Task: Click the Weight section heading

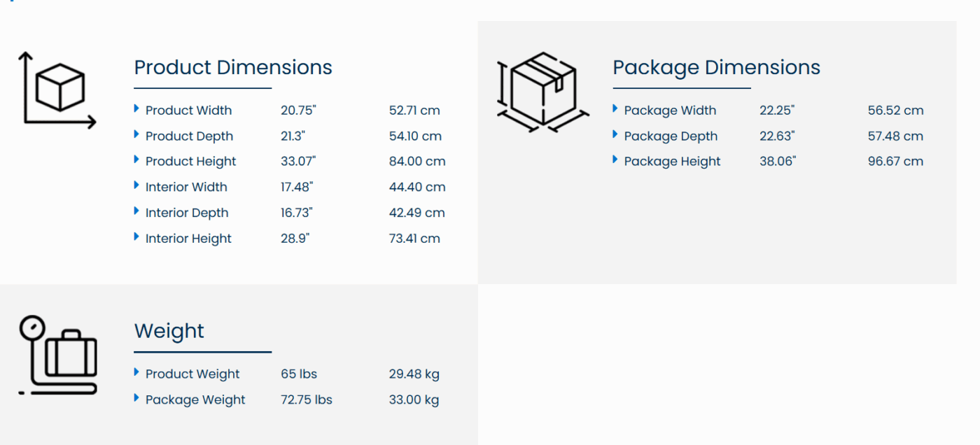Action: 169,331
